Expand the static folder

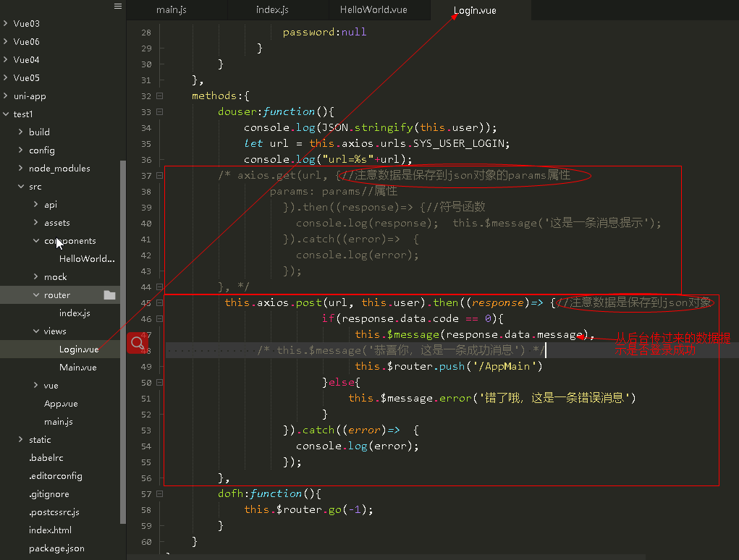(21, 439)
